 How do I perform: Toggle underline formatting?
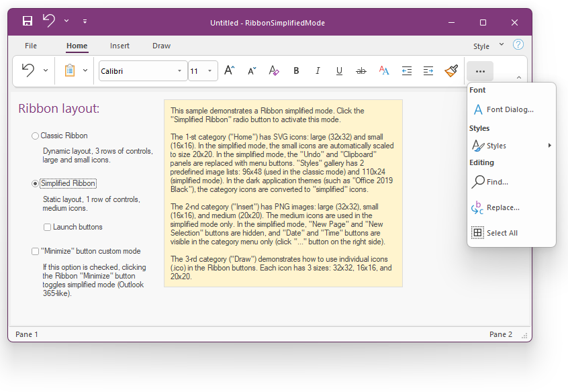click(x=339, y=71)
